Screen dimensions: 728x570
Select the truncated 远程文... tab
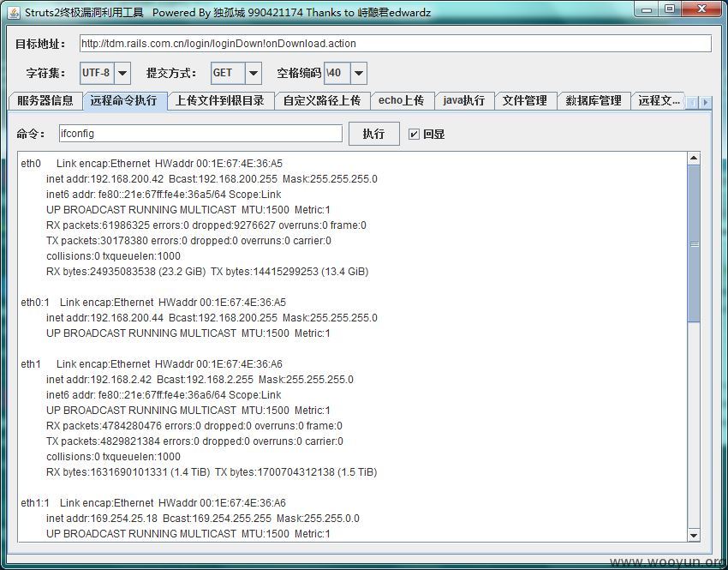[x=659, y=101]
